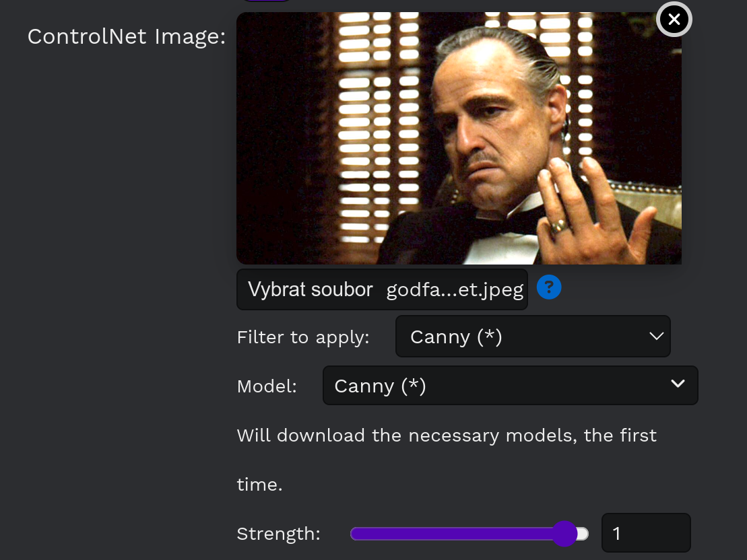Click the "Vybrat soubor" file chooser button

[x=311, y=289]
